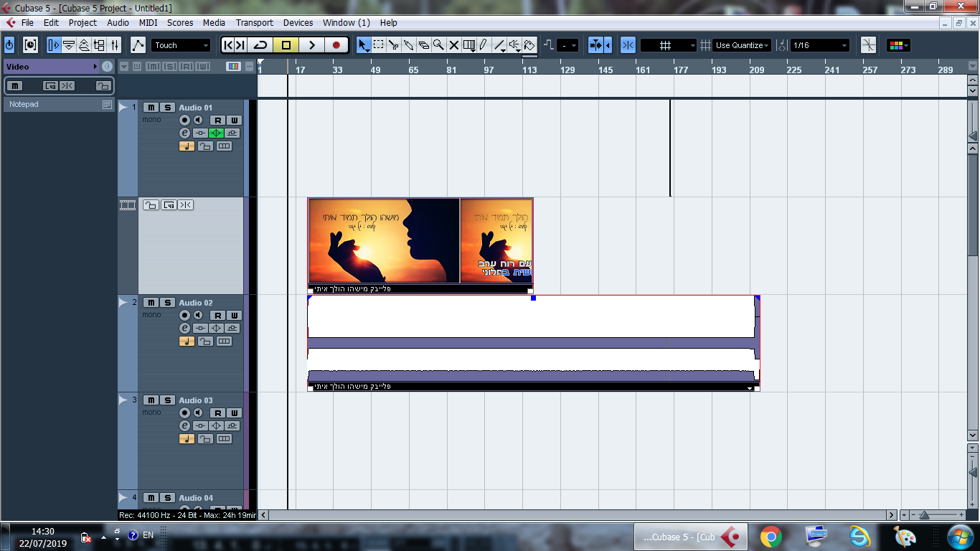Toggle Snap on/off button
980x551 pixels.
[x=628, y=45]
